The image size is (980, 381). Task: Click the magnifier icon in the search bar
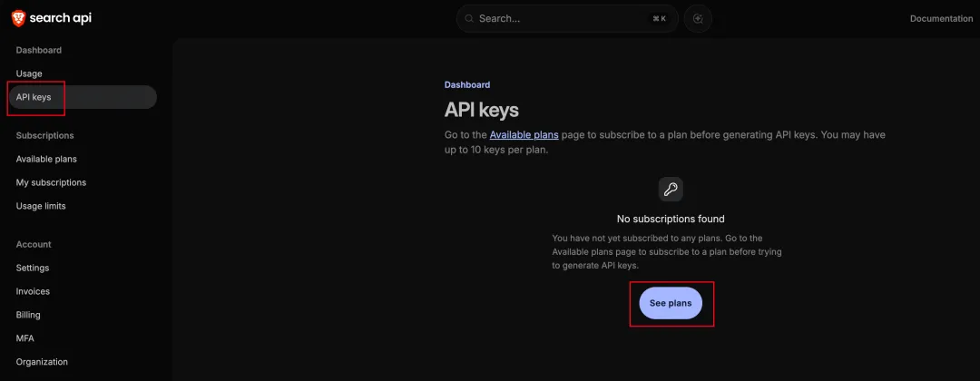pos(468,18)
